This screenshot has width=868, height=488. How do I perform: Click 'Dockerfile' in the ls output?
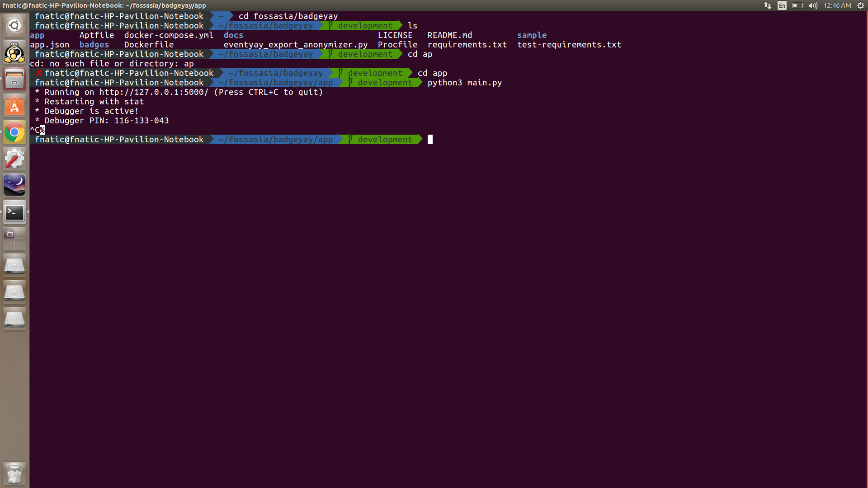149,45
